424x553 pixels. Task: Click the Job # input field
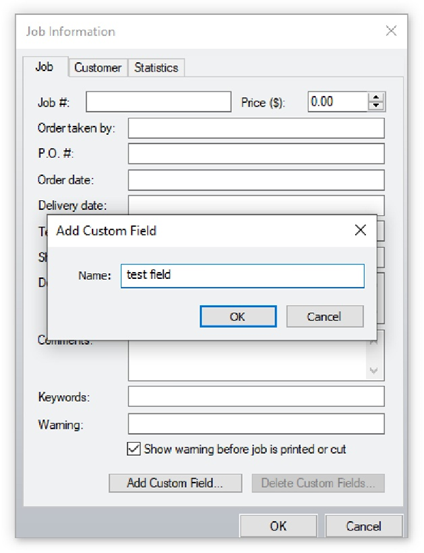coord(158,102)
